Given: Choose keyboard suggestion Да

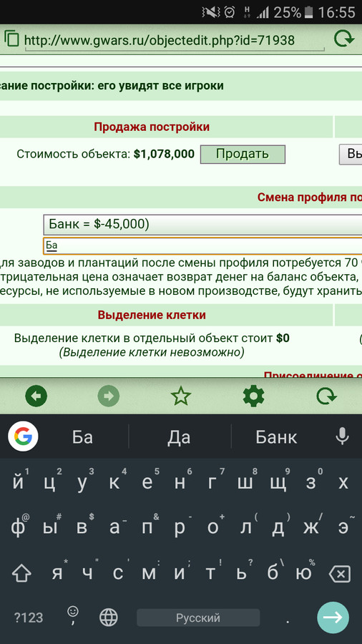Looking at the screenshot, I should pyautogui.click(x=179, y=437).
